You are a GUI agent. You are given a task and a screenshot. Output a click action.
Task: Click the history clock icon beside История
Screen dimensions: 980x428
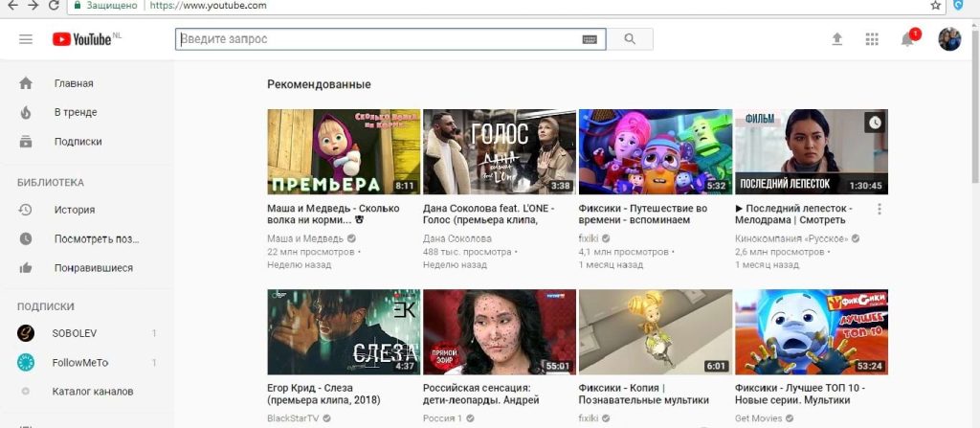coord(26,210)
